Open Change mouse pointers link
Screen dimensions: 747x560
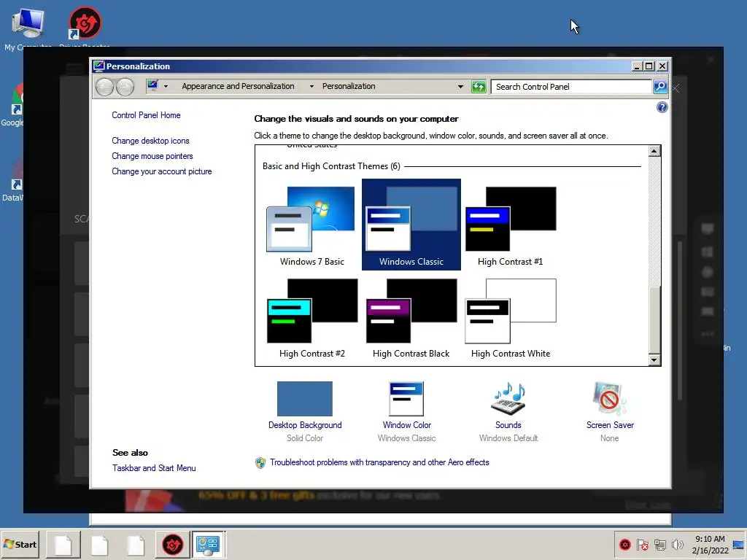pyautogui.click(x=152, y=156)
